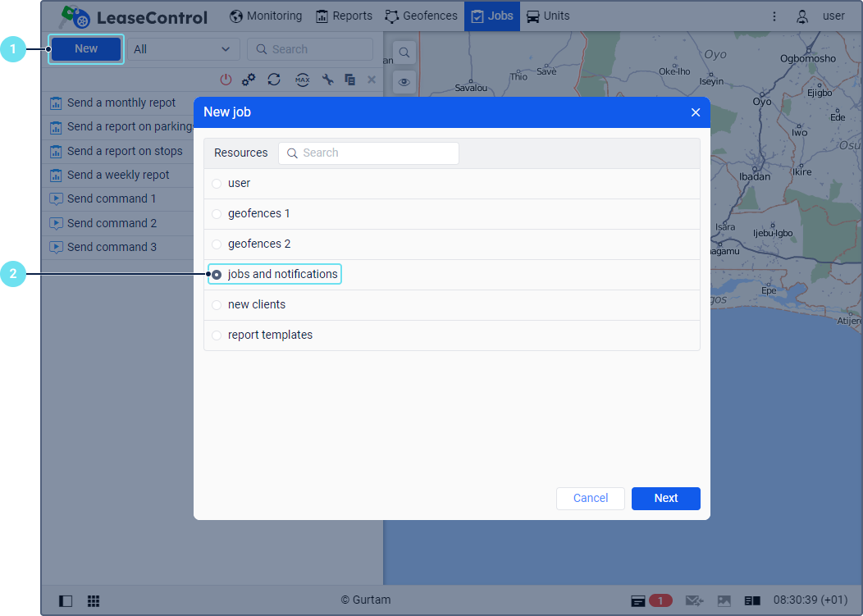
Task: Select the 'geofences 2' resource option
Action: coord(217,244)
